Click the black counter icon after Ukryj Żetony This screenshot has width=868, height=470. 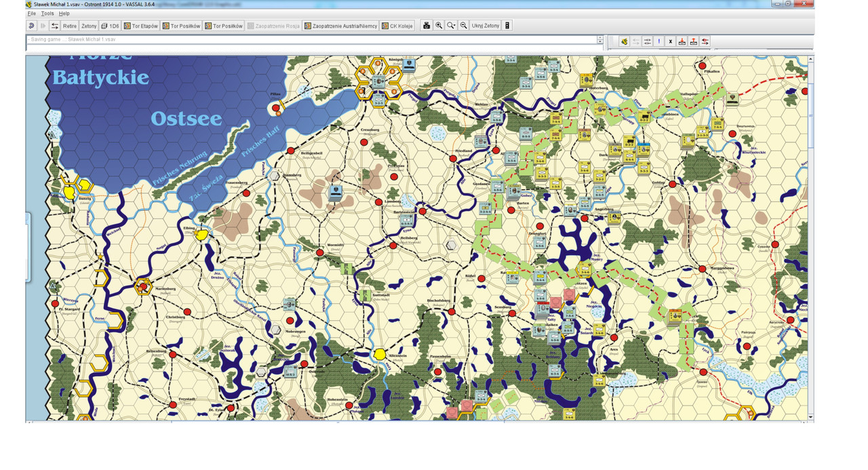pyautogui.click(x=507, y=26)
